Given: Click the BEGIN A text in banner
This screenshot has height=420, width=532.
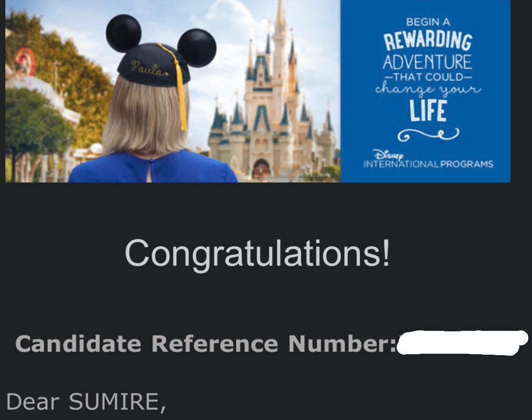Looking at the screenshot, I should pos(428,22).
